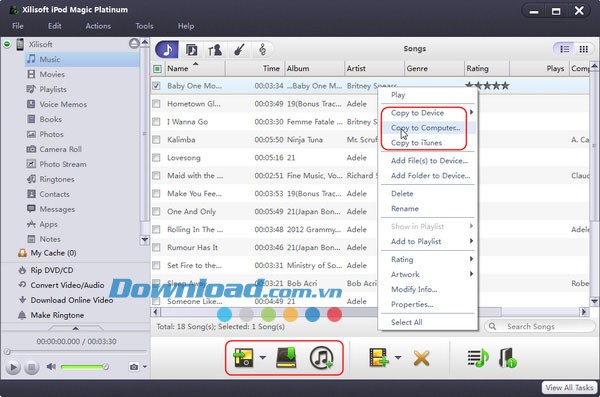Switch to the Albums view icon
This screenshot has width=600, height=397.
pyautogui.click(x=191, y=49)
